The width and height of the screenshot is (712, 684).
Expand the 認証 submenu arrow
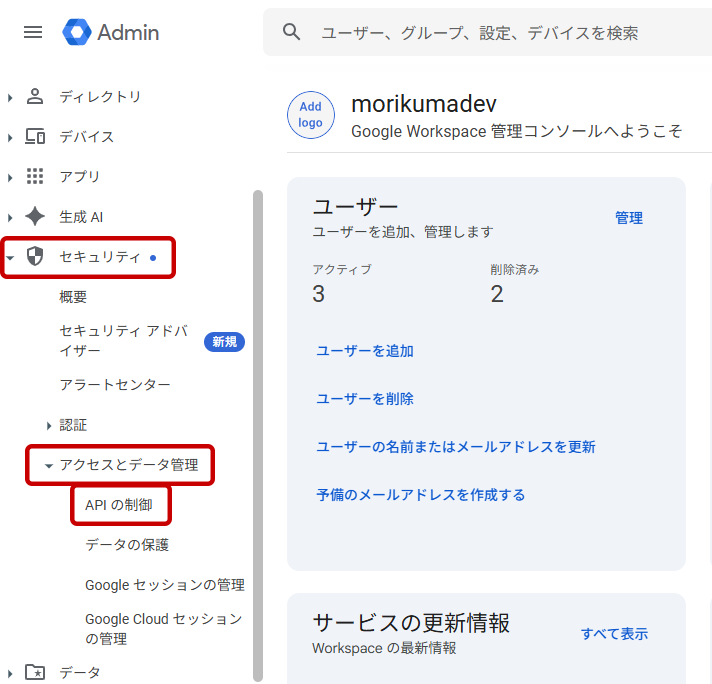coord(48,425)
